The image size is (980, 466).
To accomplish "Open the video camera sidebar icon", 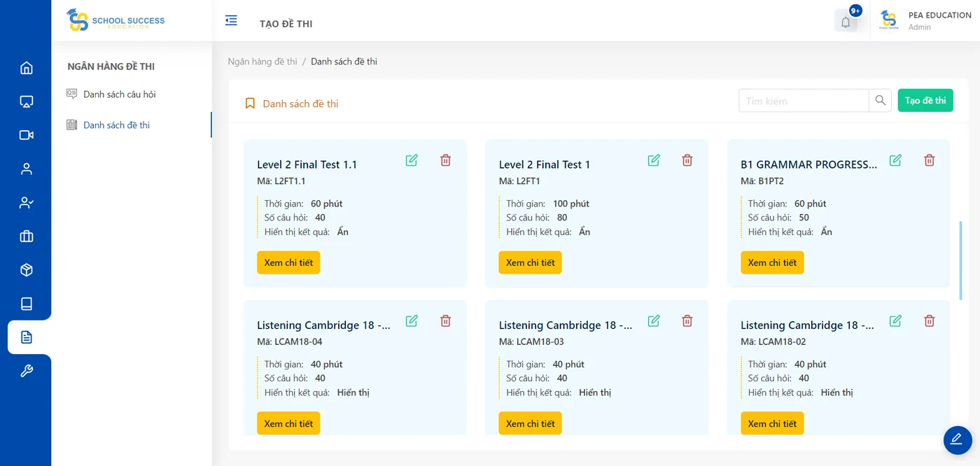I will coord(27,135).
